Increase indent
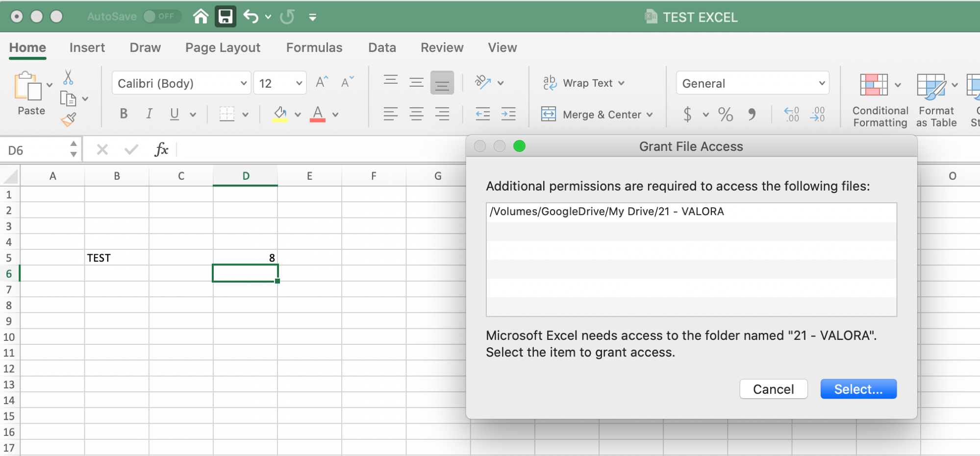Screen dimensions: 980x456 (x=508, y=114)
